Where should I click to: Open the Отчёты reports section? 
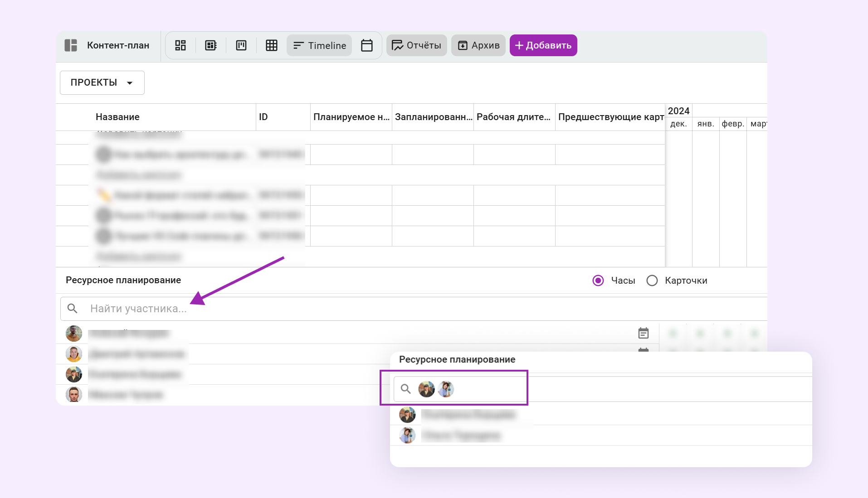click(417, 45)
